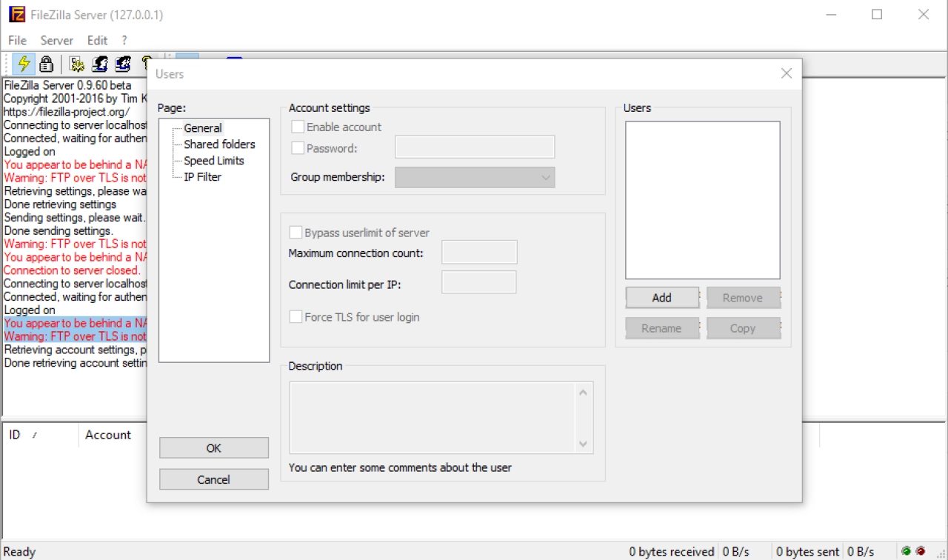Click the red send indicator light
Screen dimensions: 948x560
point(921,551)
